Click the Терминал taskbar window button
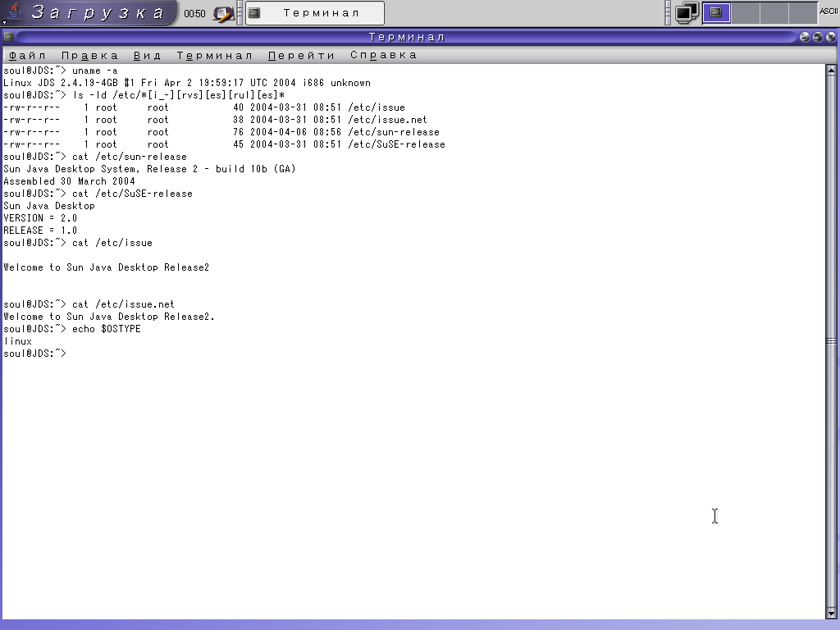This screenshot has width=840, height=630. click(x=314, y=13)
